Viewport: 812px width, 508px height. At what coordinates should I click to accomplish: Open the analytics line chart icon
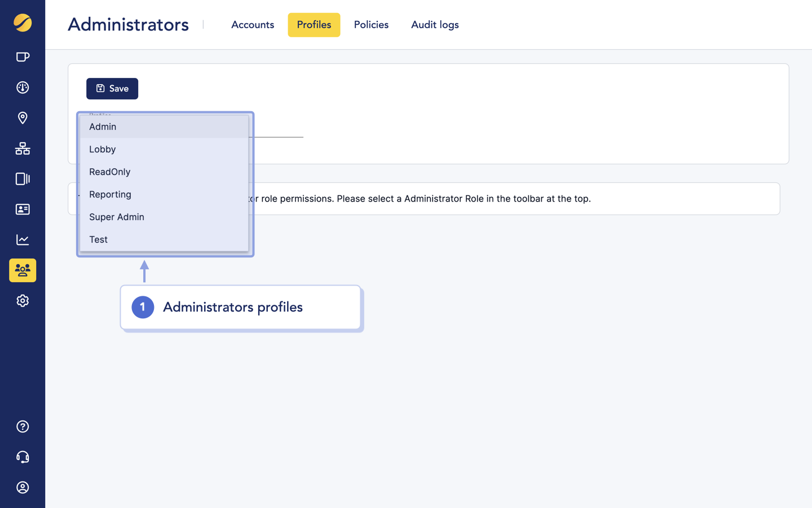click(x=23, y=239)
